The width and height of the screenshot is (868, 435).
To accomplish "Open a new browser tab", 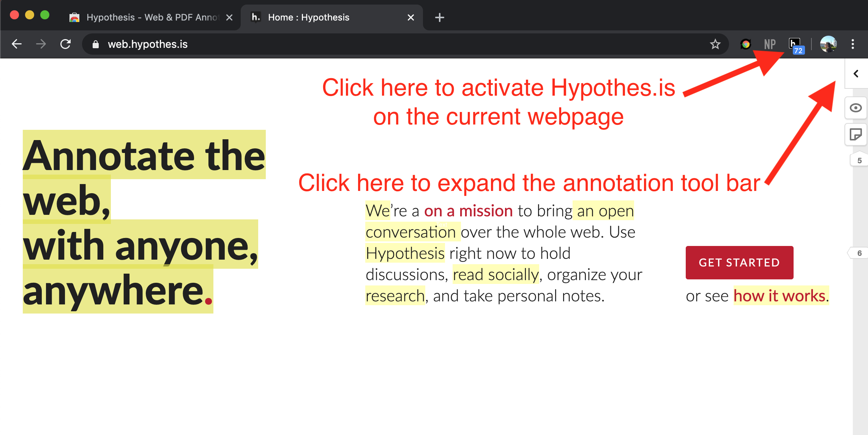I will point(439,17).
